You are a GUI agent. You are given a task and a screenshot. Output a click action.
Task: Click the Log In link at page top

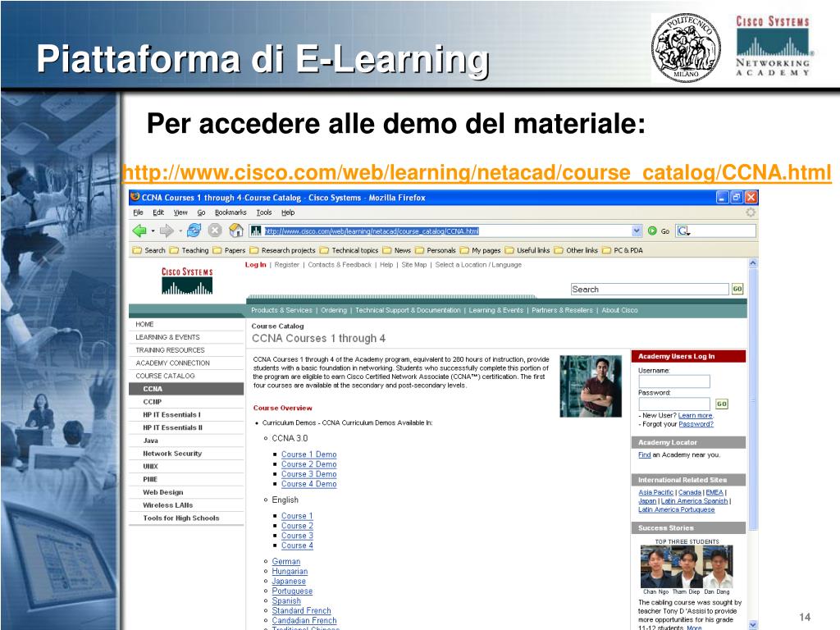(256, 265)
